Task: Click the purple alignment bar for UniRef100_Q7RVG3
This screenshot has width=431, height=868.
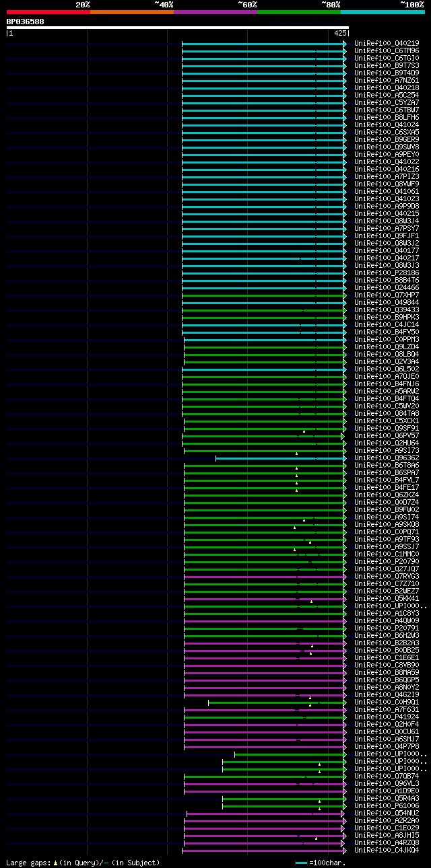Action: click(265, 577)
